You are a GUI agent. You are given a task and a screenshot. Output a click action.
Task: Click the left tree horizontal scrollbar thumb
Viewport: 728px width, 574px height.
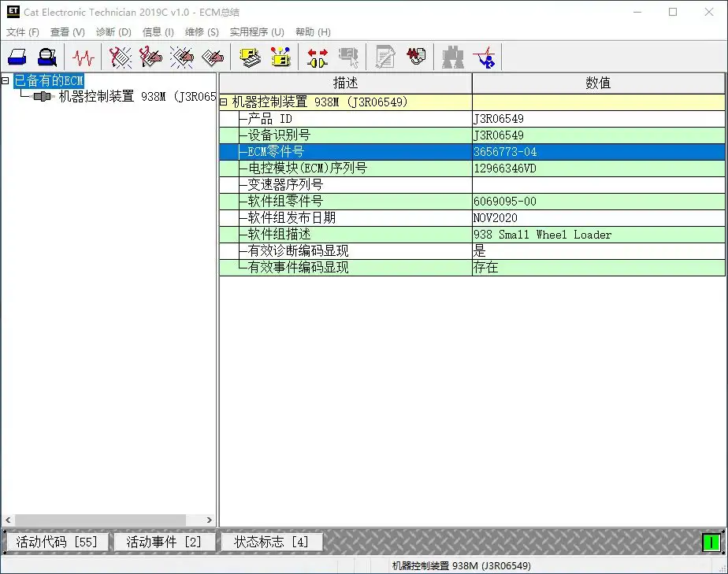pos(100,520)
